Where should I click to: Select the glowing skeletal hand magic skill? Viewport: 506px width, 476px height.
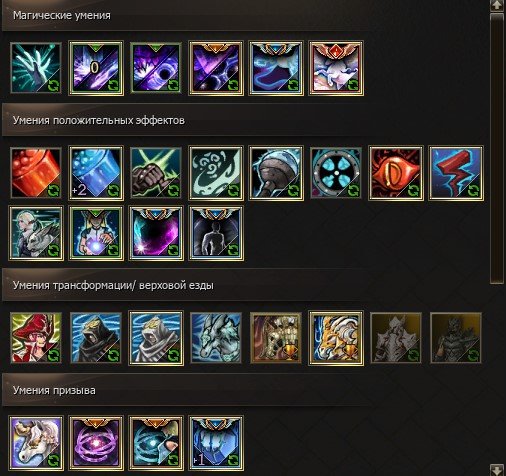click(x=36, y=68)
